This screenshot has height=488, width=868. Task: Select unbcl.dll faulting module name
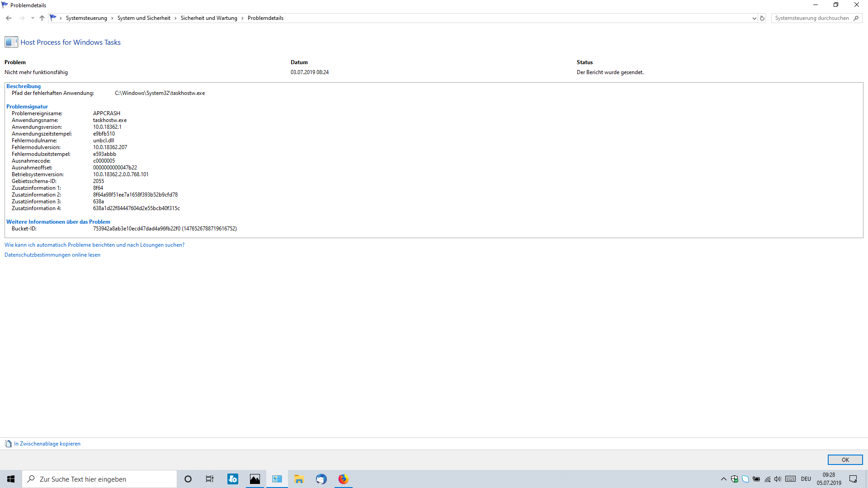tap(104, 141)
